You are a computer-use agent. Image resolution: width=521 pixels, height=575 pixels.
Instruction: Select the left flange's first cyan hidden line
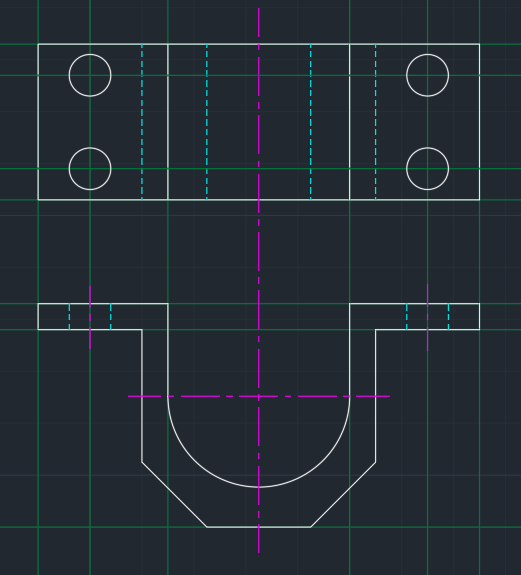69,316
